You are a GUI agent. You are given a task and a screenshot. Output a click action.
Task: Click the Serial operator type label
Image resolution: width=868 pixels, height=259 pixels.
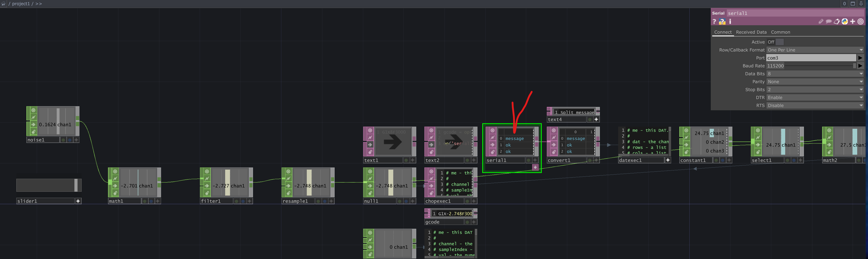(718, 13)
